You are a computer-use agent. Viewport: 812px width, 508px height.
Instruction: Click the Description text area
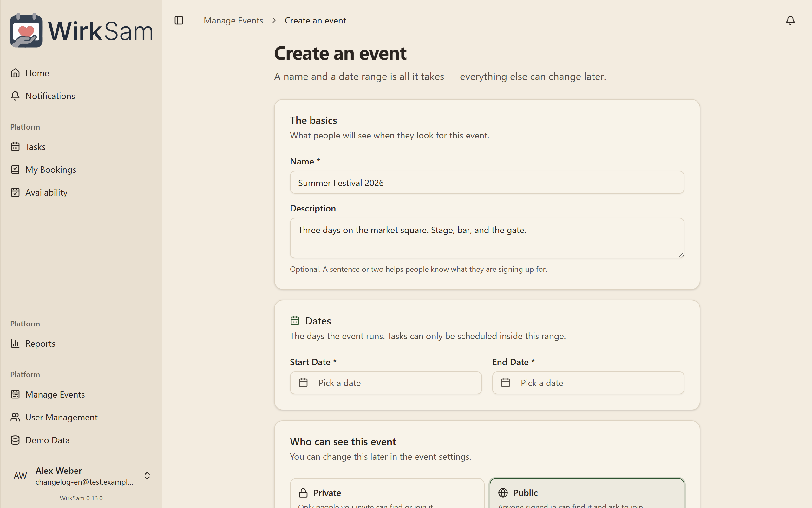pos(487,238)
